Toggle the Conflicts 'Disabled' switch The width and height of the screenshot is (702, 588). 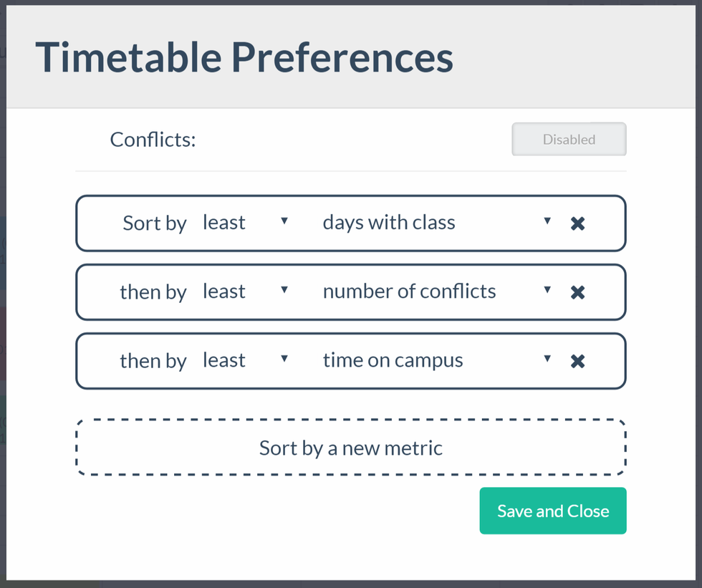(x=569, y=140)
